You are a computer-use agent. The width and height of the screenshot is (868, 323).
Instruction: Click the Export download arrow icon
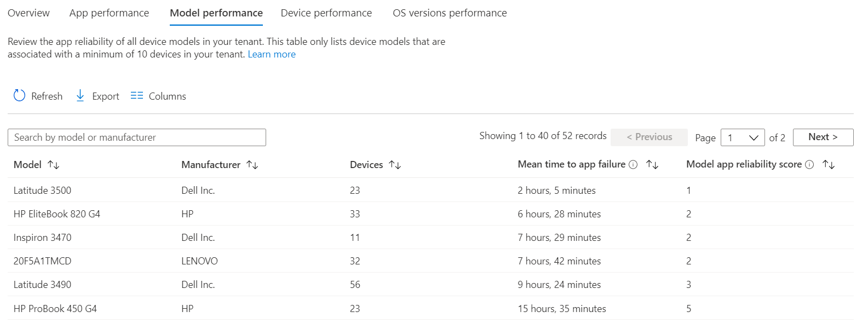pyautogui.click(x=80, y=96)
